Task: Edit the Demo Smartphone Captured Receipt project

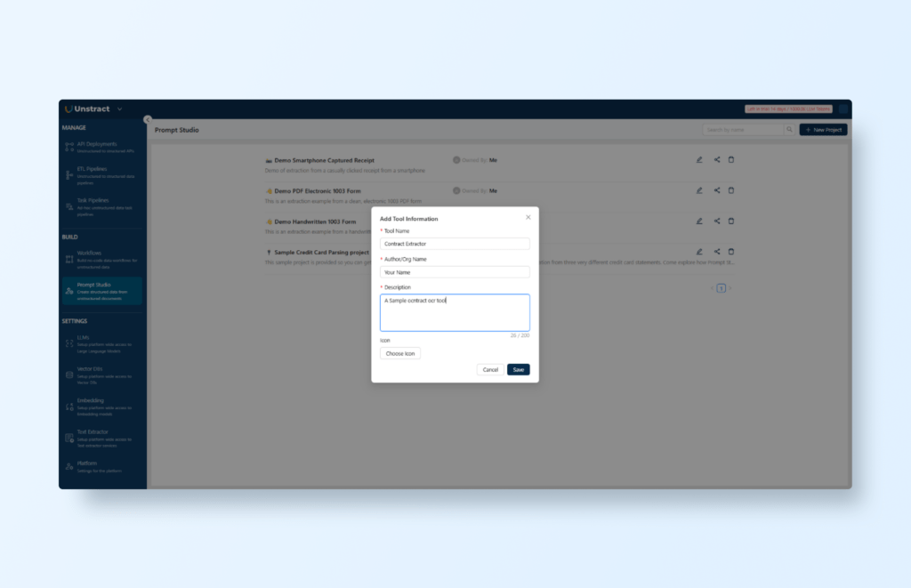Action: pos(699,160)
